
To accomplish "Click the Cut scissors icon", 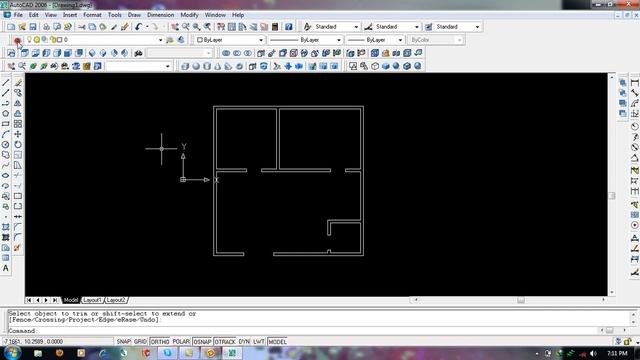I will coord(82,27).
